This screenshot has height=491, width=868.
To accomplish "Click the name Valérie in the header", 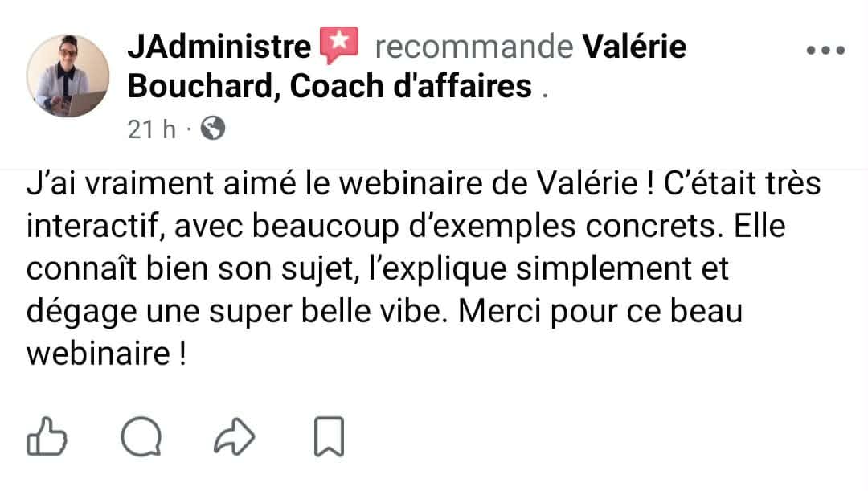I will coord(634,46).
